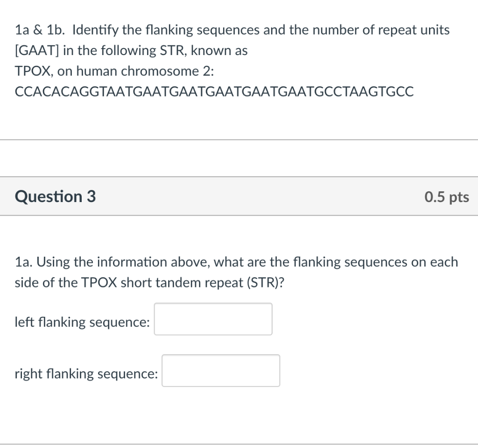The height and width of the screenshot is (448, 478).
Task: Select the DNA sequence CCACACAGG text line
Action: [214, 92]
